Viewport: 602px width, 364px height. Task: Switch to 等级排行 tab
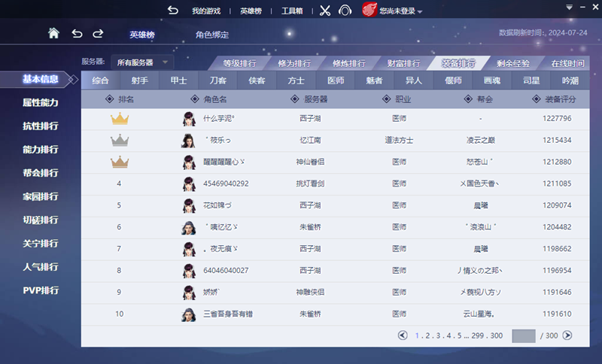coord(239,63)
